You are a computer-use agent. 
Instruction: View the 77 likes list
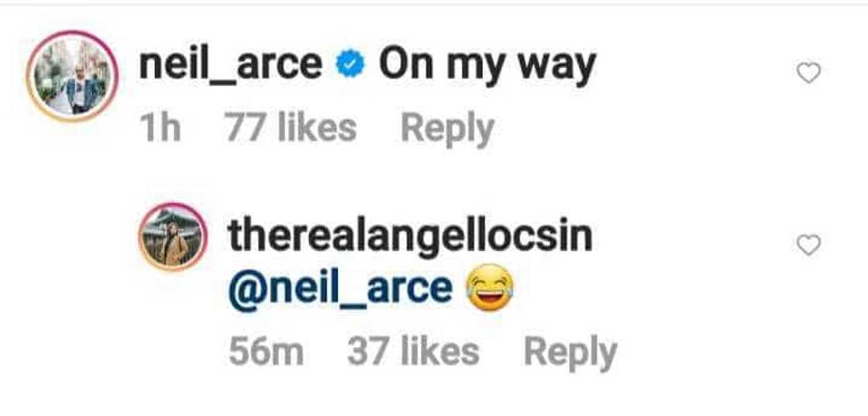tap(290, 128)
